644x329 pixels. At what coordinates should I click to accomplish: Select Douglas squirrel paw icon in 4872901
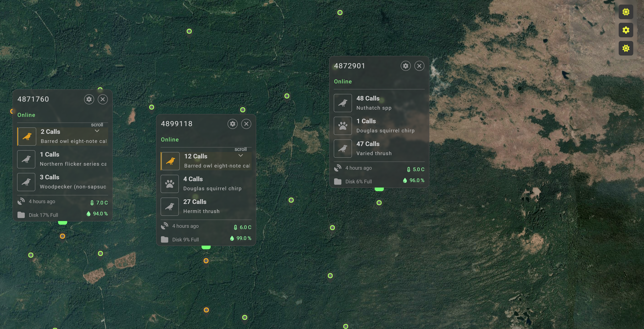[343, 126]
